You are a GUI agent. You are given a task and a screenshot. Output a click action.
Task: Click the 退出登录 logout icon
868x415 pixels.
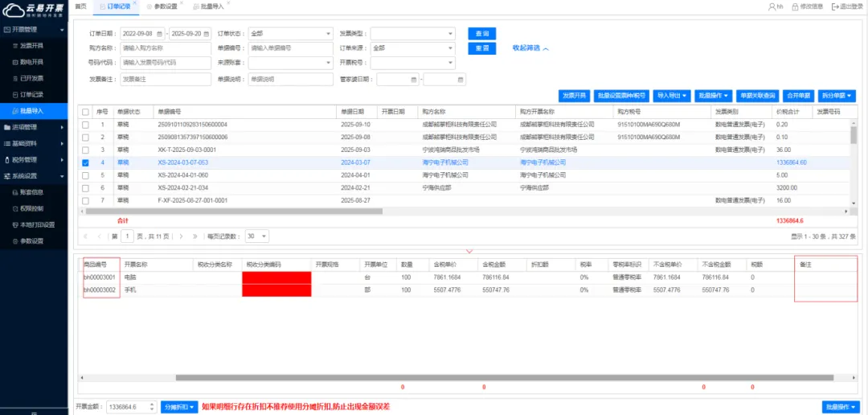point(835,6)
